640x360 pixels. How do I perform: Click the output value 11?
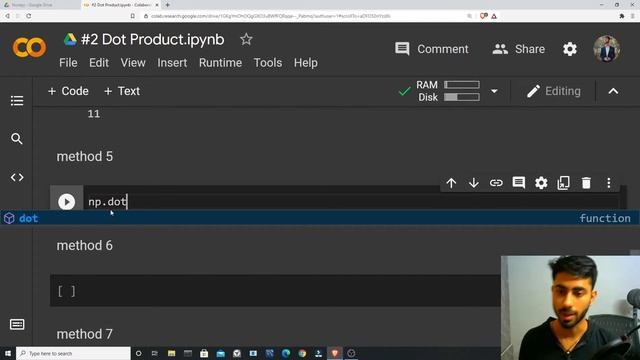tap(93, 114)
